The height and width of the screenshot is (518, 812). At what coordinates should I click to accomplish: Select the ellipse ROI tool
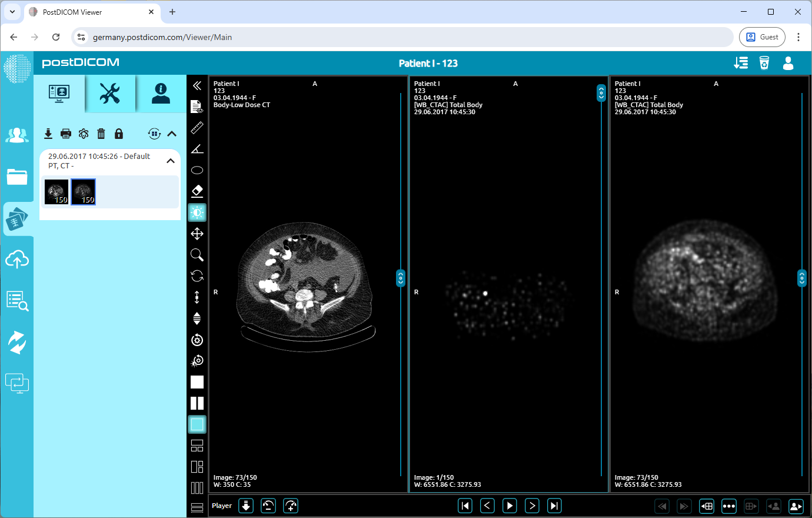pos(197,170)
